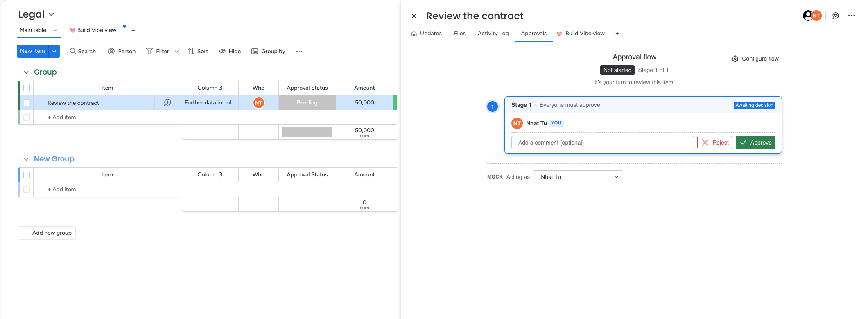Viewport: 868px width, 319px height.
Task: Click the NT avatar in the Who column
Action: click(x=258, y=103)
